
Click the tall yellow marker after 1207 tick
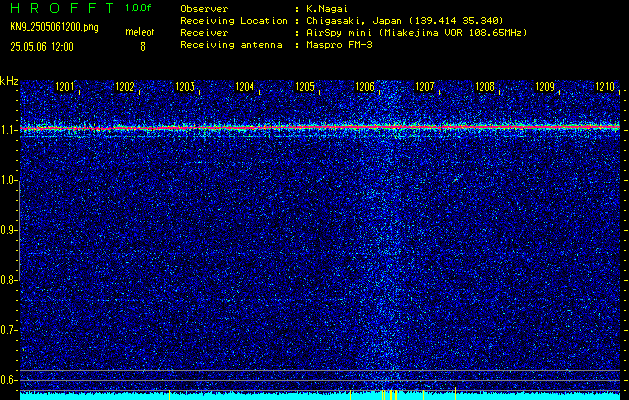tap(455, 394)
